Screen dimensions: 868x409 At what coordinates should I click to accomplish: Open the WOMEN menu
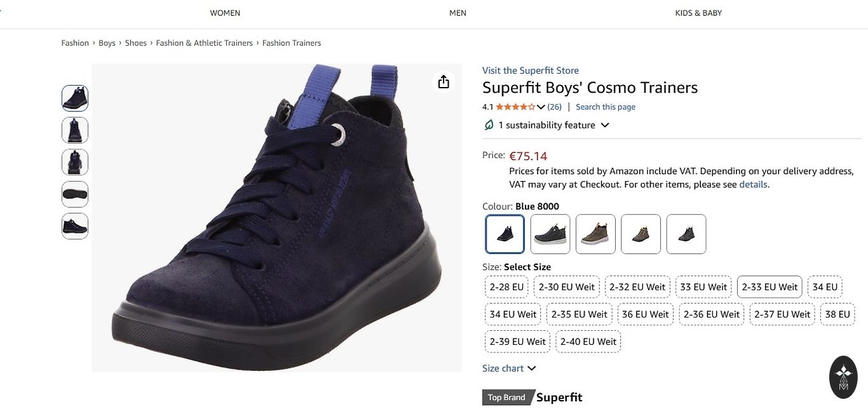pyautogui.click(x=225, y=13)
